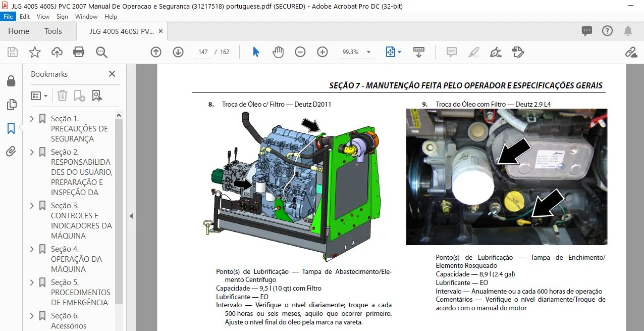This screenshot has height=331, width=644.
Task: Open Seção 4 Operação da Máquina bookmark
Action: tap(76, 259)
